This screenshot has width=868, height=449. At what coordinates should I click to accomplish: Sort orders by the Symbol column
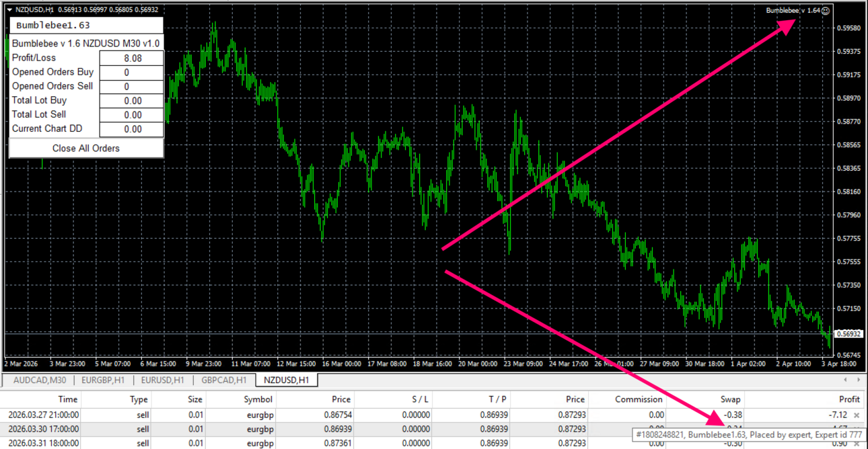pyautogui.click(x=242, y=399)
